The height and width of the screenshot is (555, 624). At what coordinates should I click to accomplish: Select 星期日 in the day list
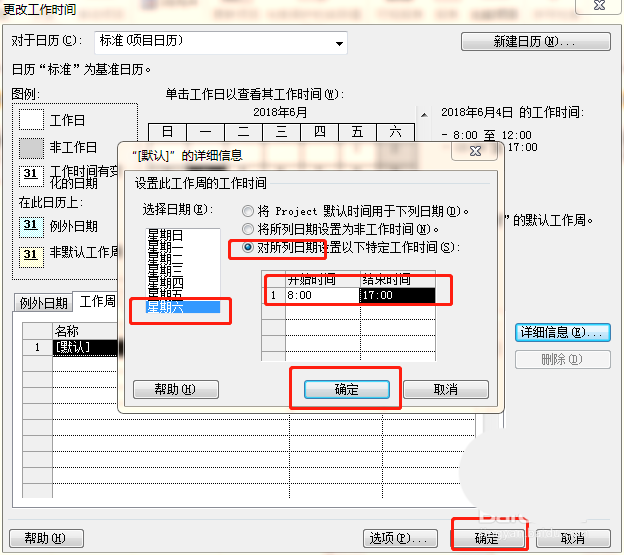click(164, 233)
